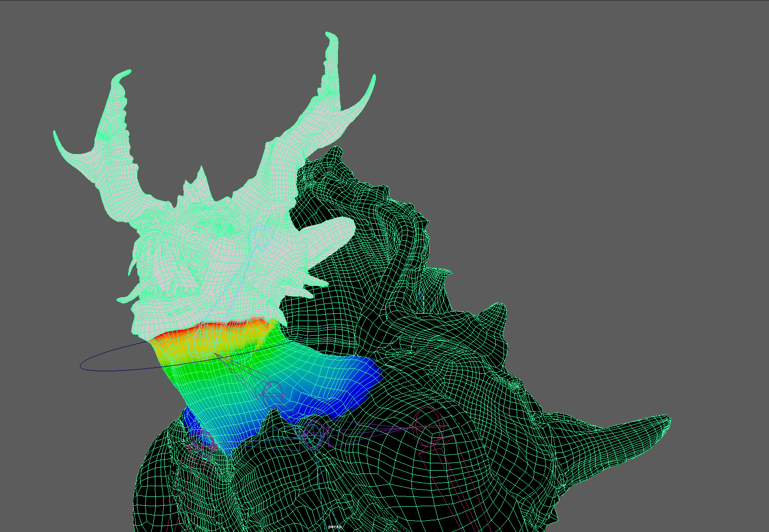Click the large spike tip at far right
Screen dimensions: 769x532
tap(666, 420)
